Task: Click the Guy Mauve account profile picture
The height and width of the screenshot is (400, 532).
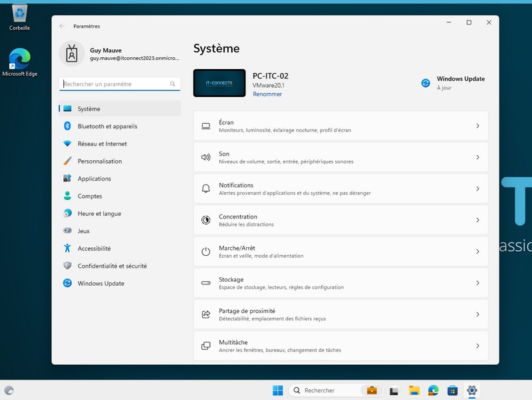Action: pos(72,54)
